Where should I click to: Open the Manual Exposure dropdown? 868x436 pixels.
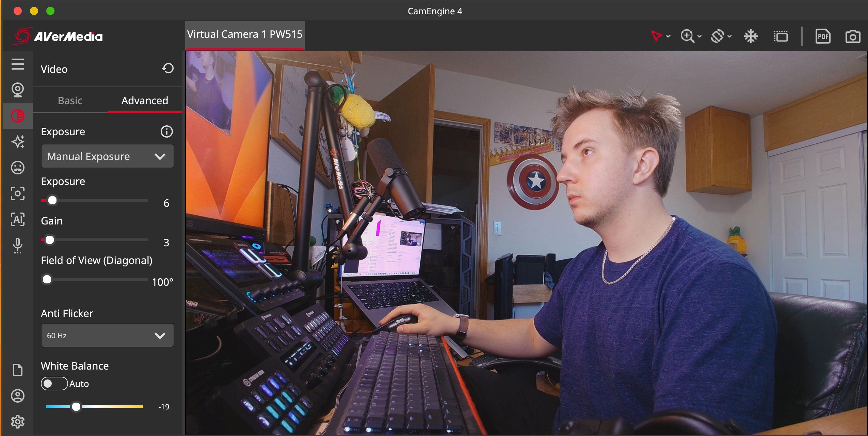[107, 156]
